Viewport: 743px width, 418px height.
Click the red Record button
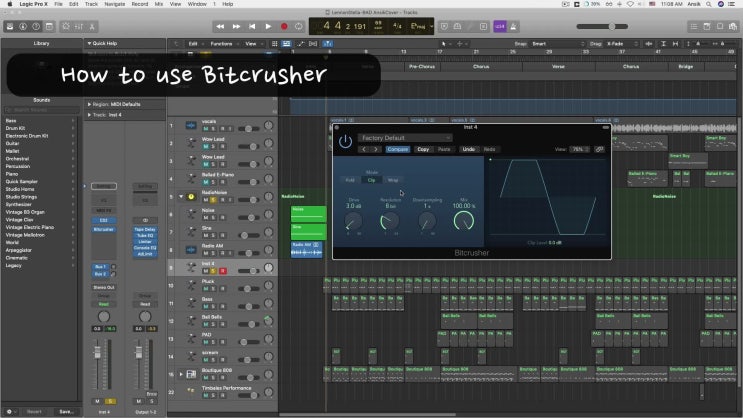pos(284,27)
